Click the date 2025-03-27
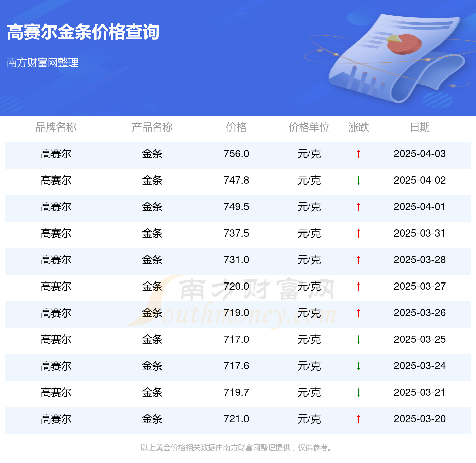 coord(420,286)
